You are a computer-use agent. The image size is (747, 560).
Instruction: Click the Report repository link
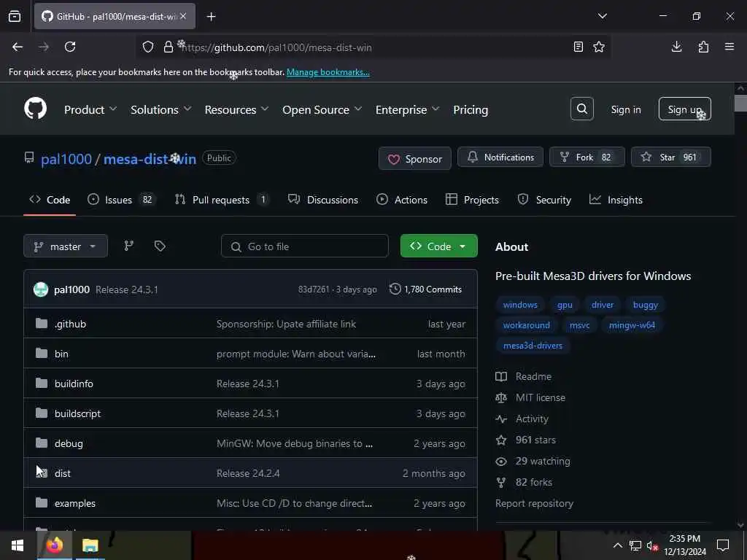pos(534,503)
